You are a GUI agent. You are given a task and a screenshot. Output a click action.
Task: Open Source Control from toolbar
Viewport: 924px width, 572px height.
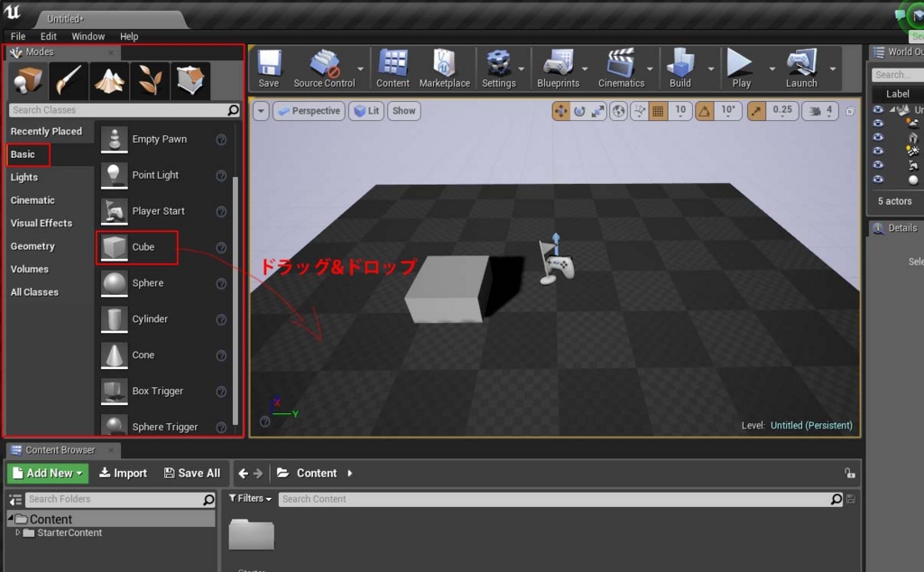point(324,69)
